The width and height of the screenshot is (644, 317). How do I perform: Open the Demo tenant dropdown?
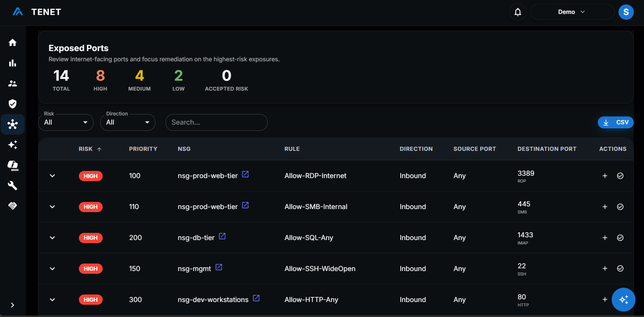click(572, 12)
